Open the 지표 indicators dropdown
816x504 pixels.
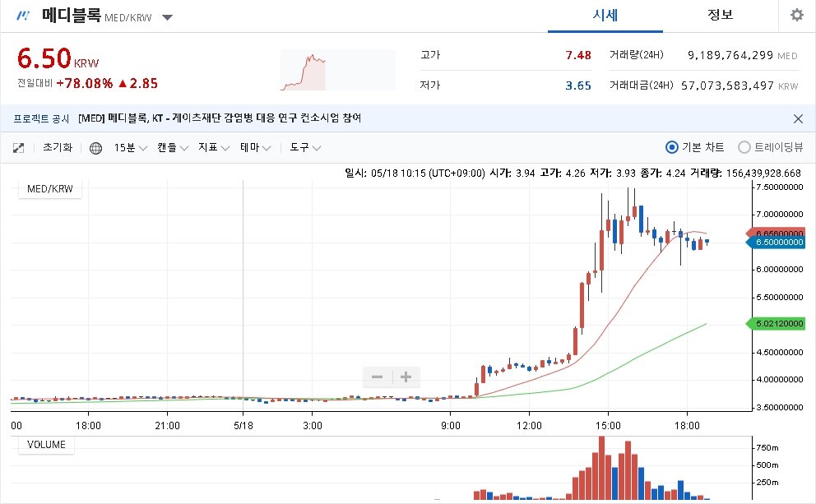pos(214,148)
